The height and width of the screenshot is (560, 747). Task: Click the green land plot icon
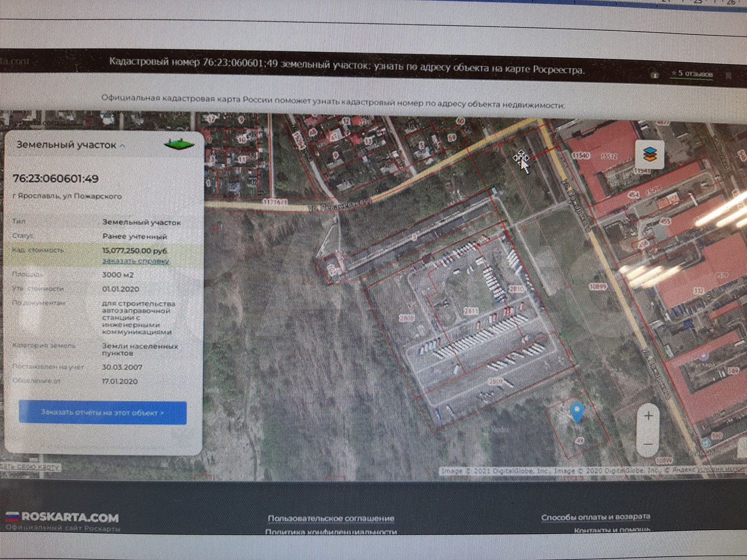pos(179,143)
